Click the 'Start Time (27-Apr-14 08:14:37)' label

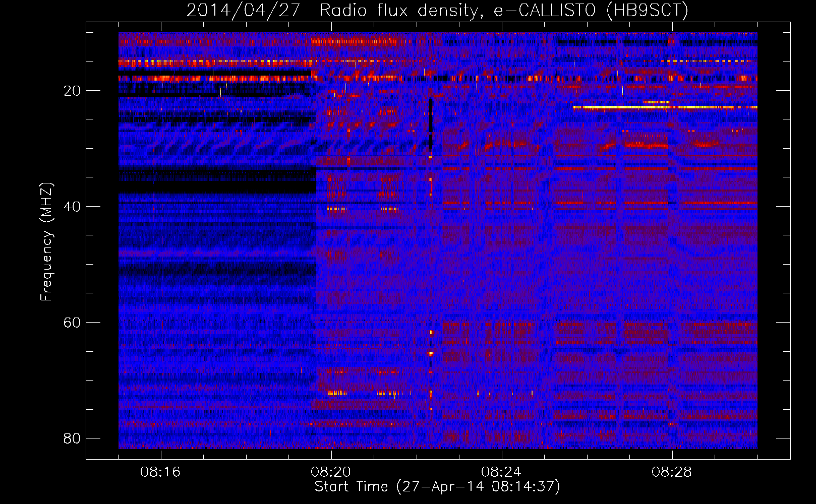437,487
